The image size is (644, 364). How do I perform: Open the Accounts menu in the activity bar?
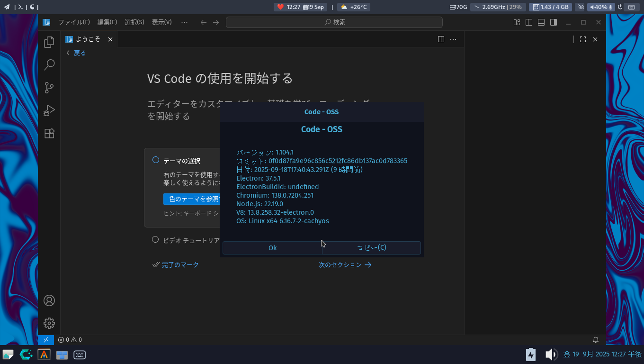(x=49, y=300)
